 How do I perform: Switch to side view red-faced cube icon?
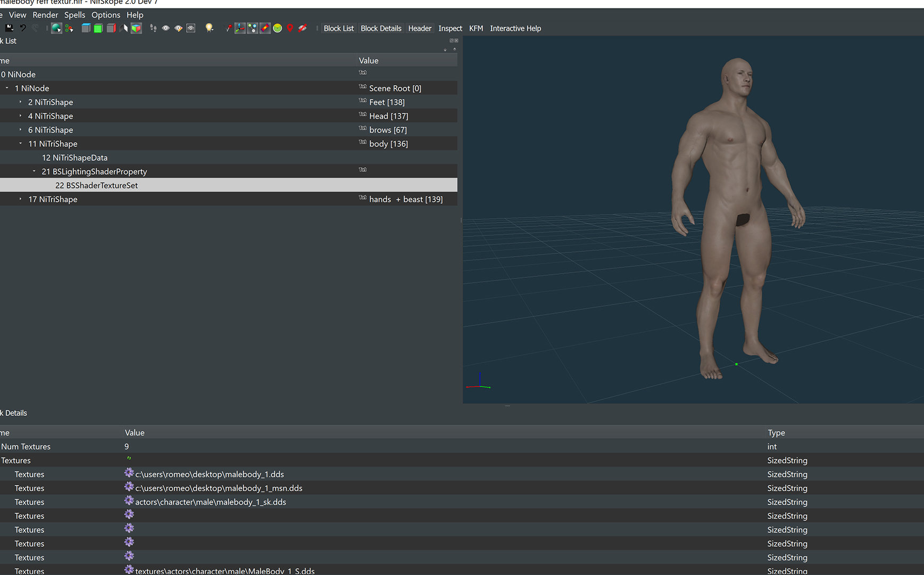111,28
